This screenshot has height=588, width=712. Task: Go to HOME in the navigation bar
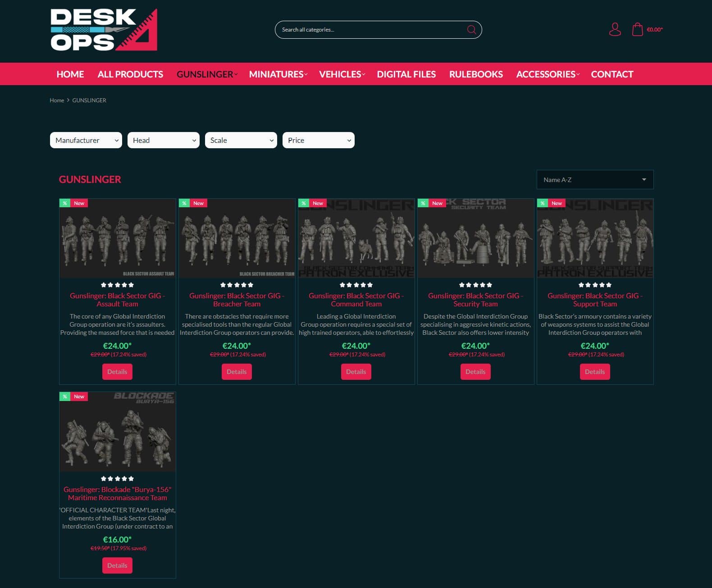pyautogui.click(x=70, y=74)
